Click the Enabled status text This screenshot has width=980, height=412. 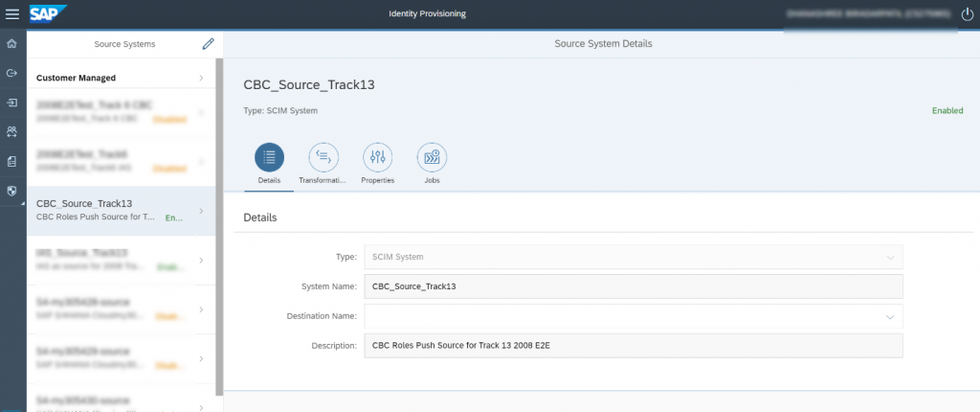947,110
